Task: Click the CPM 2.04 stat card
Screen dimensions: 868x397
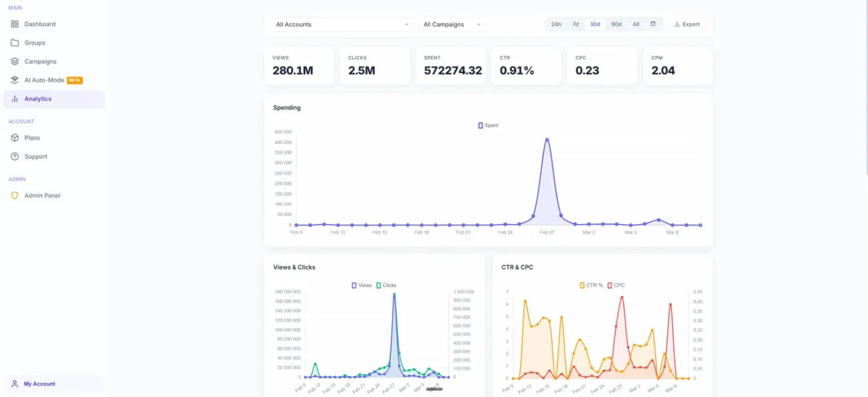Action: click(x=678, y=66)
